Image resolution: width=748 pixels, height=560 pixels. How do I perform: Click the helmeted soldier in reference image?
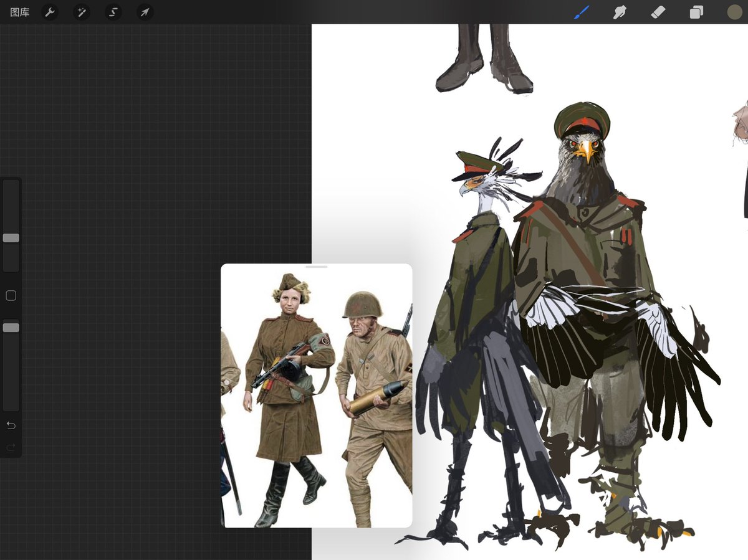(x=375, y=408)
